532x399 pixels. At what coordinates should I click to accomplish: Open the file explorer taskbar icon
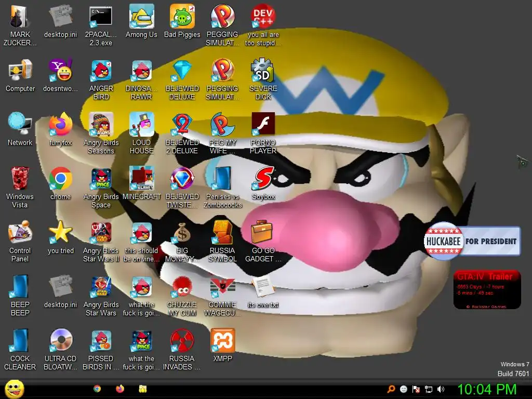tap(142, 389)
